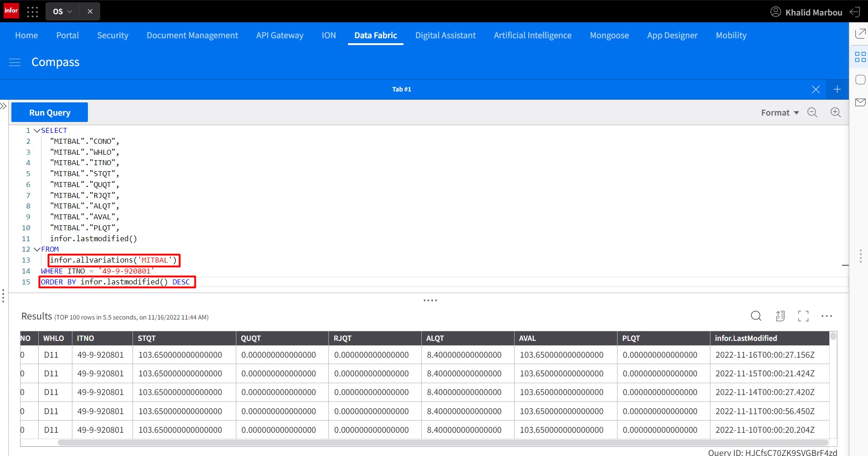Click the results vertical scrollbar thumb
The width and height of the screenshot is (868, 456).
(833, 337)
